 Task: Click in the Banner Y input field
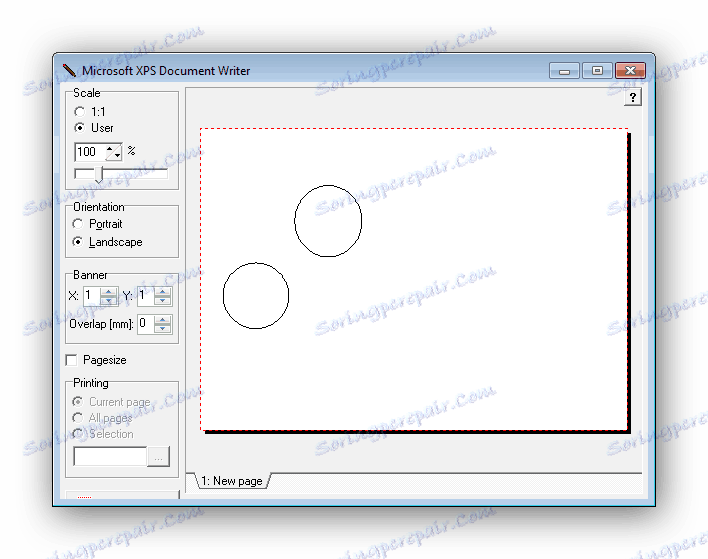point(146,296)
